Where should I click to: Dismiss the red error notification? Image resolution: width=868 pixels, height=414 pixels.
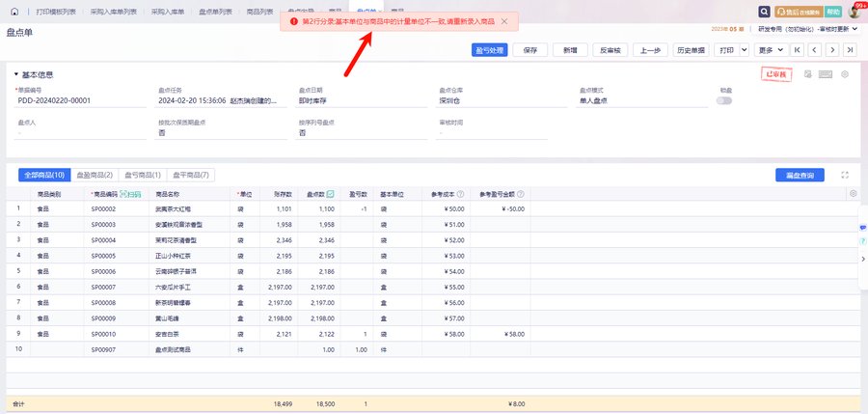(504, 21)
